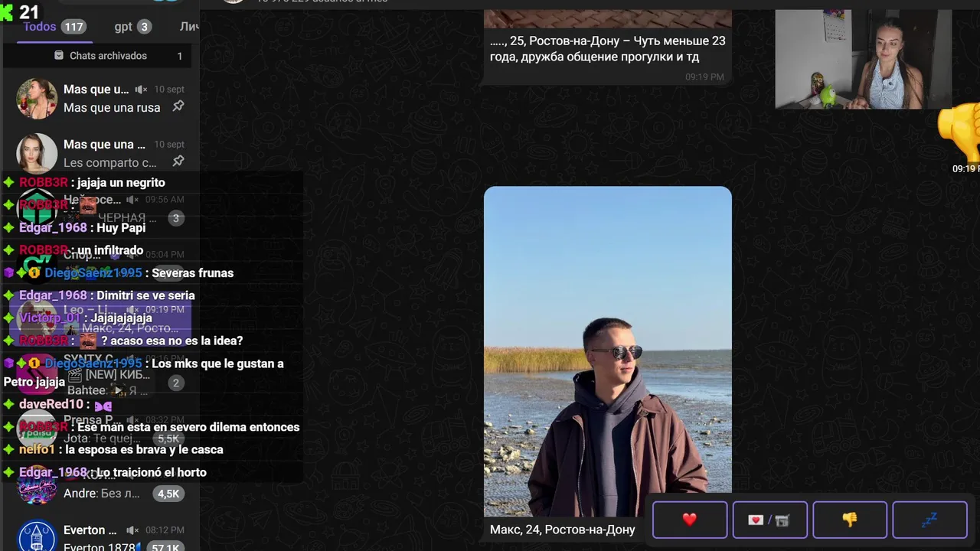This screenshot has width=980, height=551.
Task: Click the love letter / video button
Action: pos(769,520)
